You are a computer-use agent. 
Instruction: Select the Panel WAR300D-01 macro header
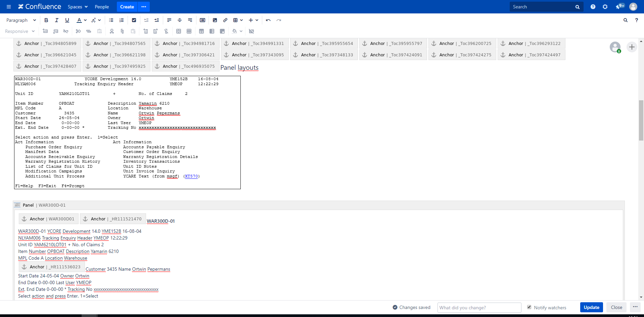[319, 205]
